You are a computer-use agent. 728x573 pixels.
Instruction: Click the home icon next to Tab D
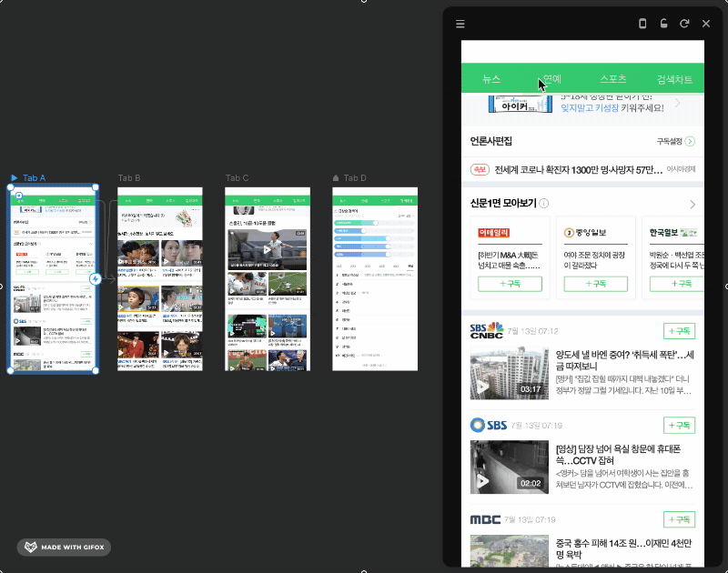tap(336, 177)
